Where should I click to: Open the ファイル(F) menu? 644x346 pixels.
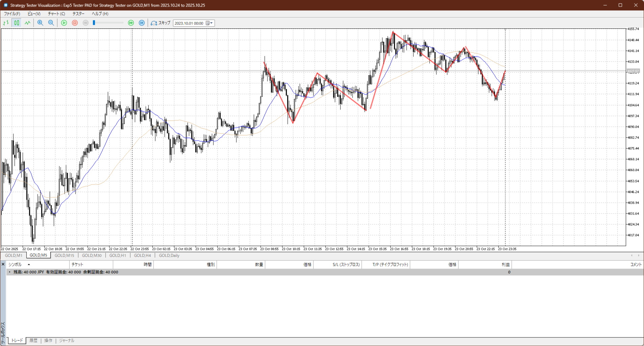(x=12, y=14)
